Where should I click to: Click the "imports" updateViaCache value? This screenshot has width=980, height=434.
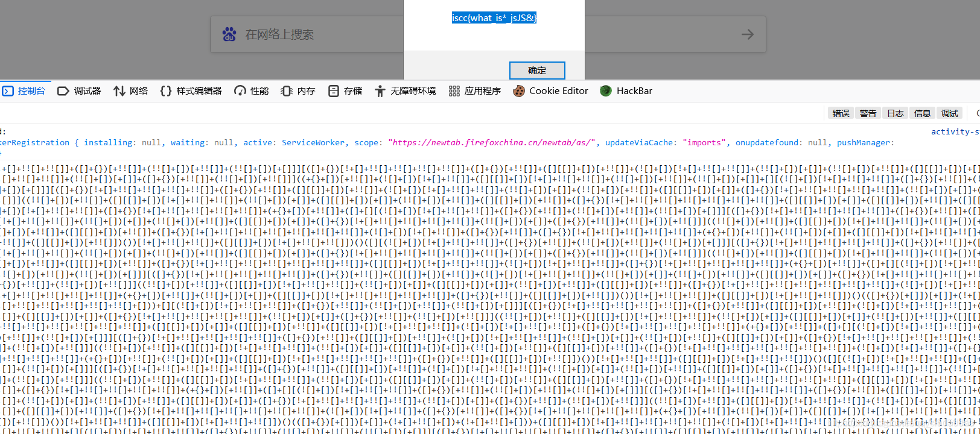click(704, 143)
